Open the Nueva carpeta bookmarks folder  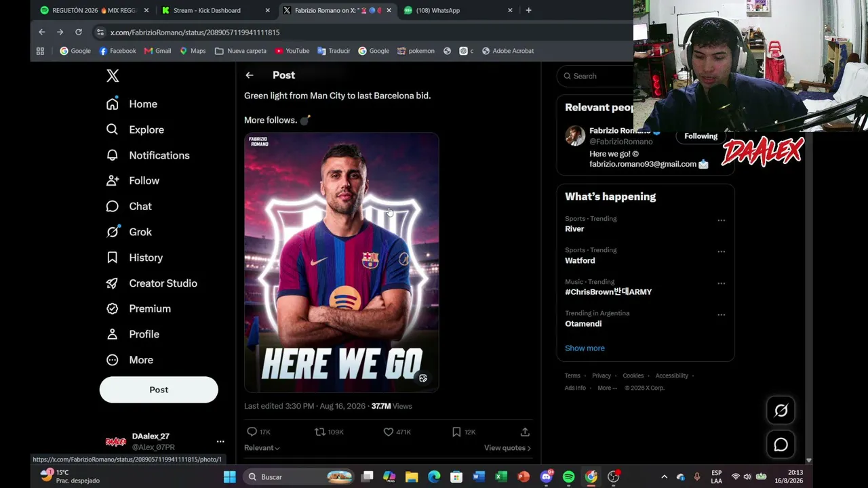[x=241, y=51]
